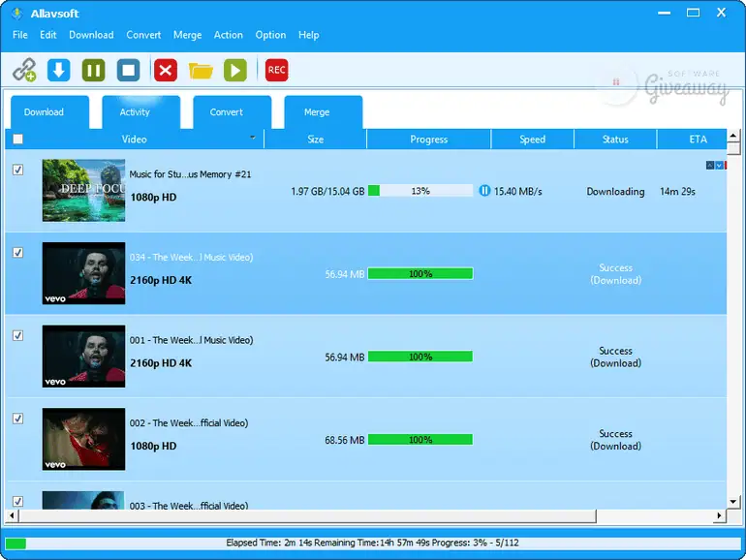Image resolution: width=746 pixels, height=560 pixels.
Task: Sort by Progress column header
Action: point(428,140)
